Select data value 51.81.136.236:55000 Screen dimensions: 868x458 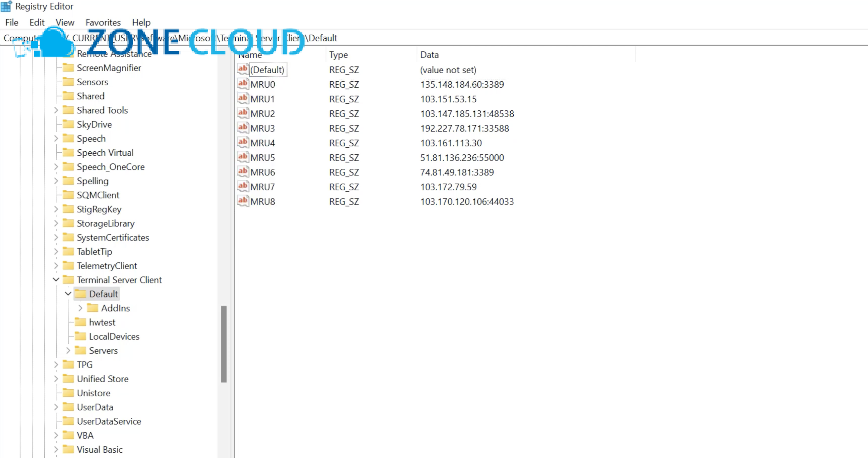click(462, 158)
